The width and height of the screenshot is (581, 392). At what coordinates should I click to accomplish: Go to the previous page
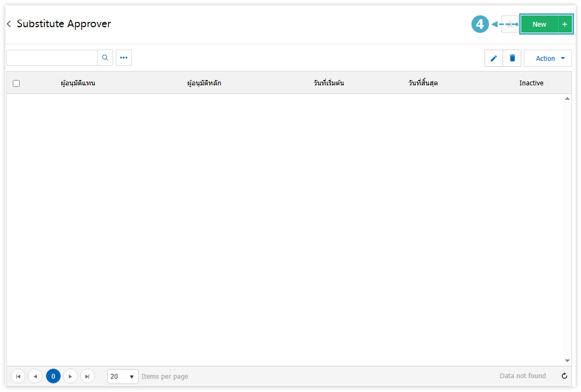pyautogui.click(x=35, y=376)
